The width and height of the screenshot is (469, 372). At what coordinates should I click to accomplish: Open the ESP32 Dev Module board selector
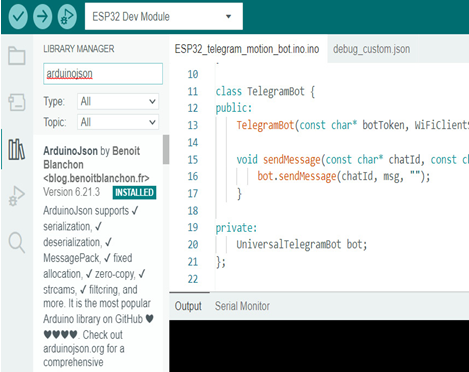(x=164, y=16)
